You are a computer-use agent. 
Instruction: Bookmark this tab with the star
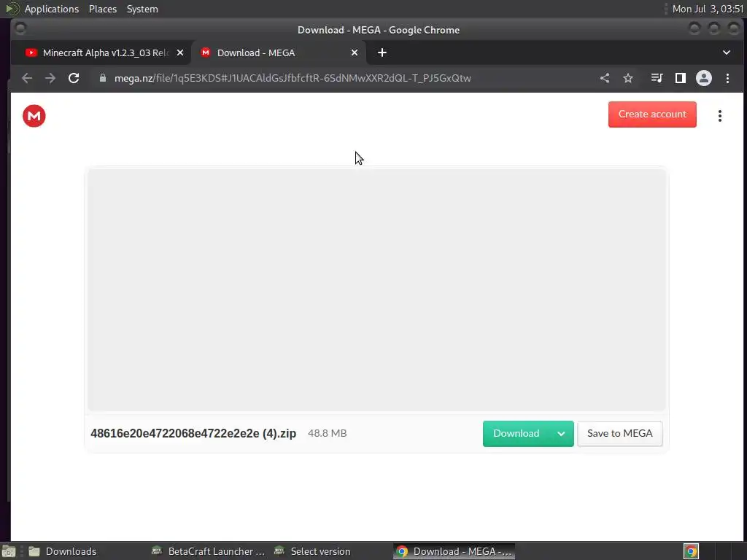(628, 78)
